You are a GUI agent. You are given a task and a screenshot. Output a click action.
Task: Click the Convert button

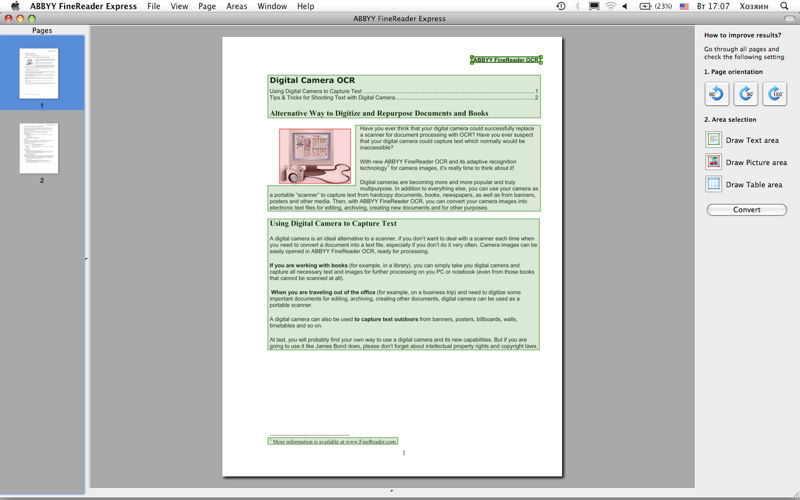coord(746,210)
